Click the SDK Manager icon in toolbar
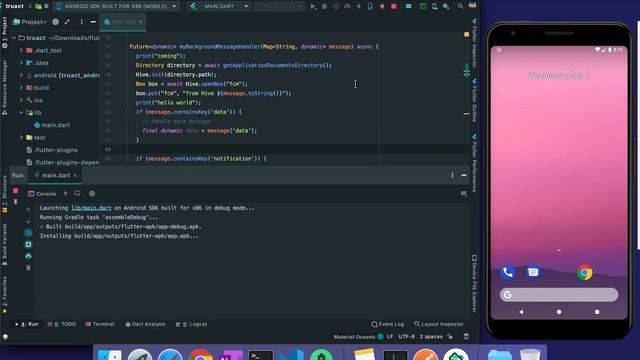Viewport: 640px width, 360px height. (x=446, y=7)
